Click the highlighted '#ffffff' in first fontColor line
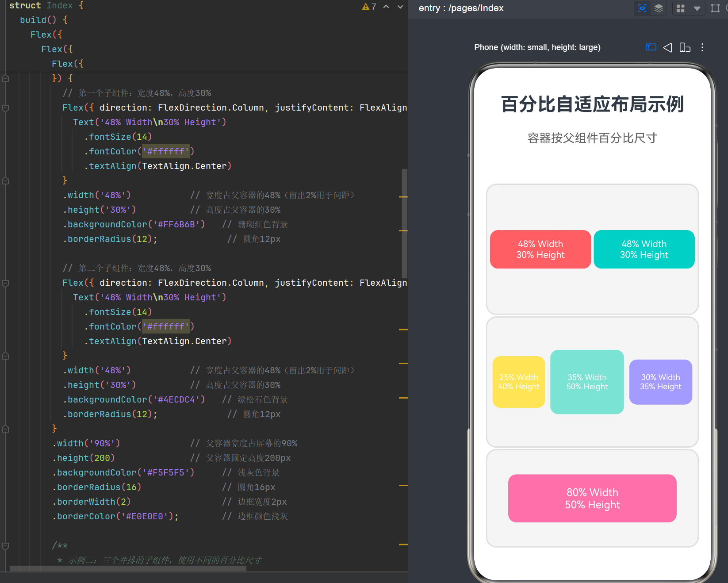 click(166, 151)
